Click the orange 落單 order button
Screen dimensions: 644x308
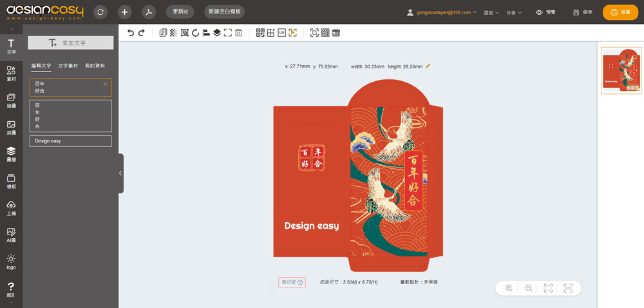coord(620,12)
